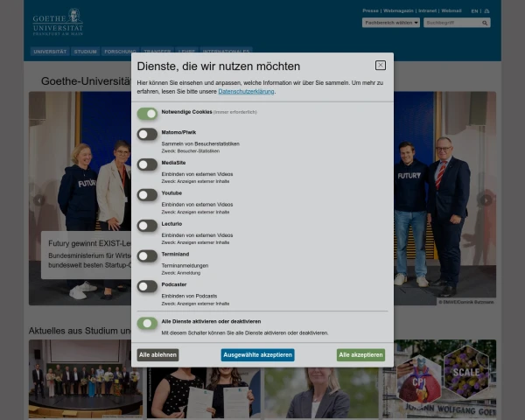Viewport: 525px width, 420px height.
Task: Click the search magnifier icon
Action: click(485, 23)
